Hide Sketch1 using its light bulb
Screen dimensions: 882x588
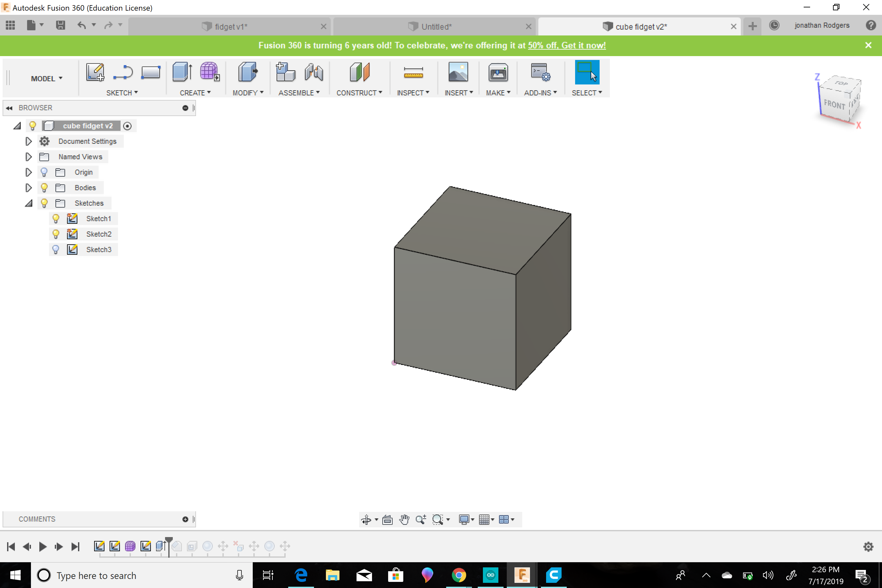(x=55, y=218)
